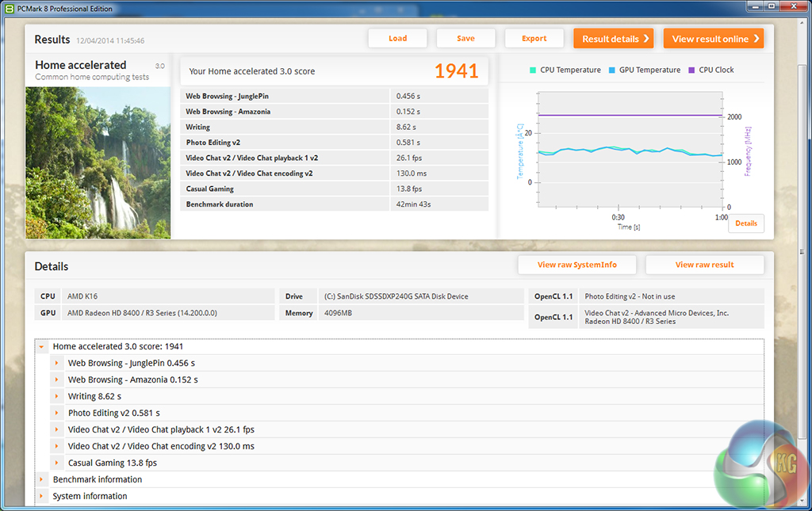Click the Load button
This screenshot has height=511, width=812.
(397, 39)
